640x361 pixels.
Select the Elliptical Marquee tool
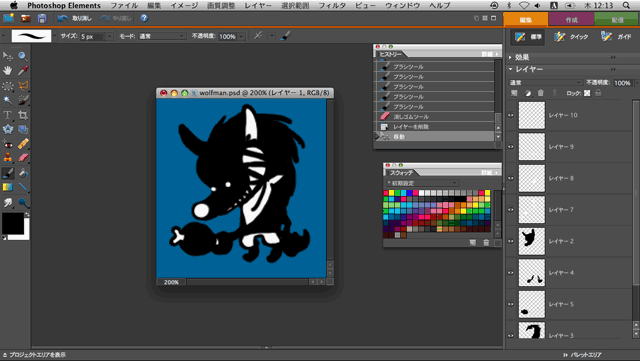click(x=7, y=86)
